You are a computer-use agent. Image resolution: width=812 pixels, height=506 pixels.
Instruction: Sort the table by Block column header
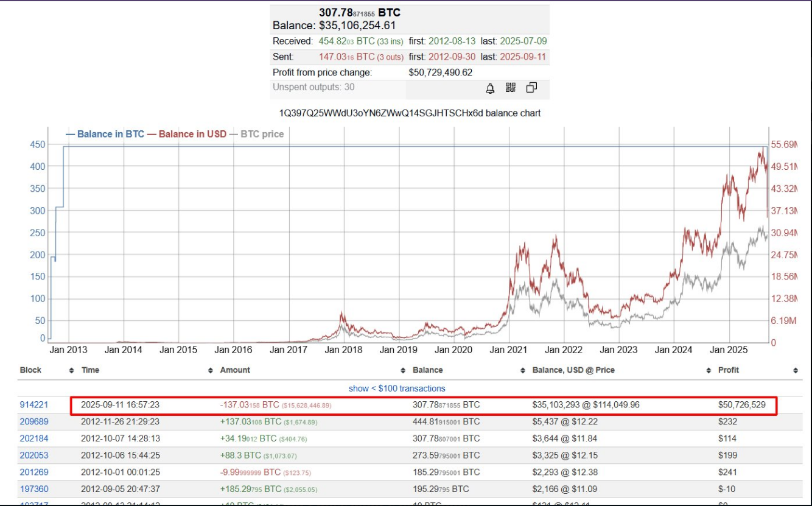pyautogui.click(x=31, y=370)
